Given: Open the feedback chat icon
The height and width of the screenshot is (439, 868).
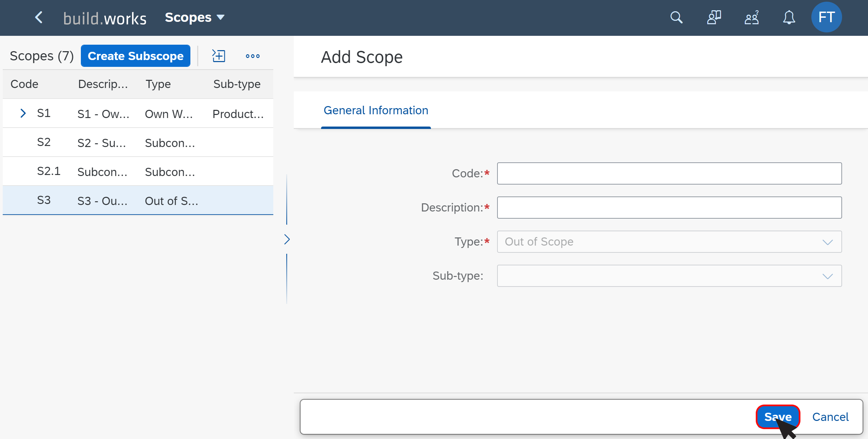Looking at the screenshot, I should coord(714,17).
